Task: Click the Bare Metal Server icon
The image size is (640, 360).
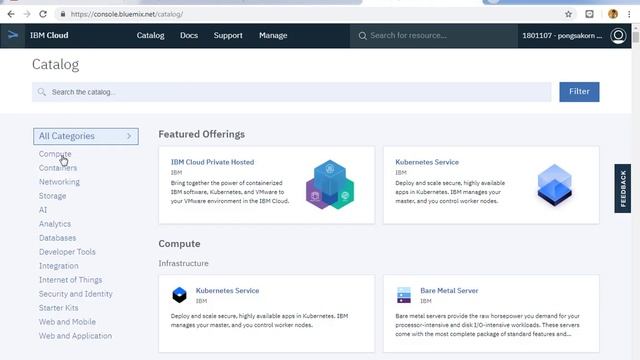Action: coord(404,295)
